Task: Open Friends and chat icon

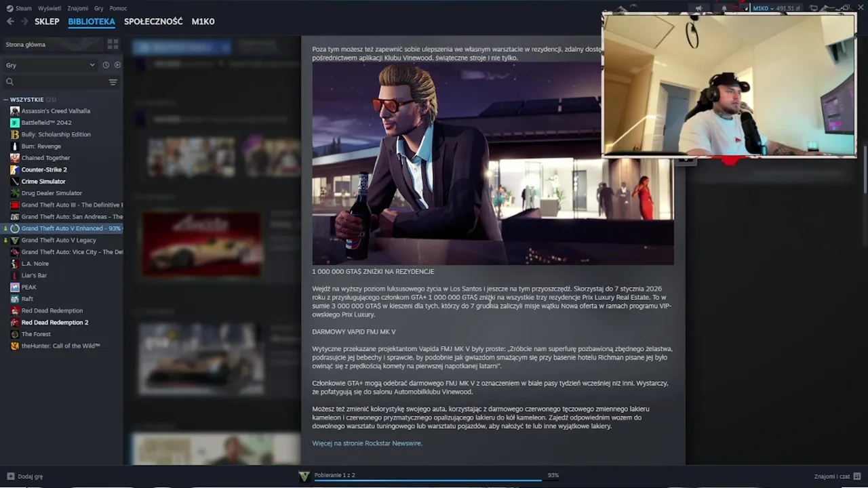Action: [x=857, y=476]
